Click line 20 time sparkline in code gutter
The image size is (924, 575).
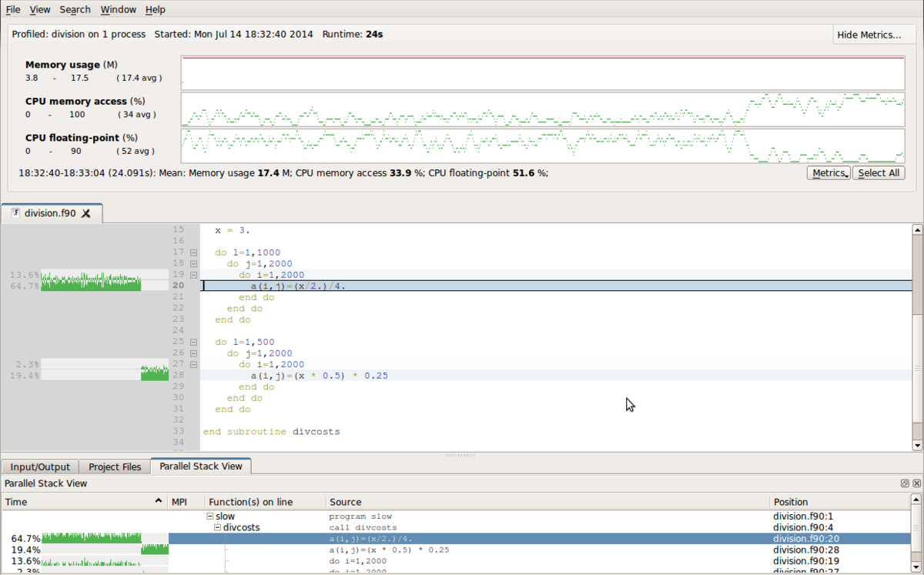(x=91, y=286)
